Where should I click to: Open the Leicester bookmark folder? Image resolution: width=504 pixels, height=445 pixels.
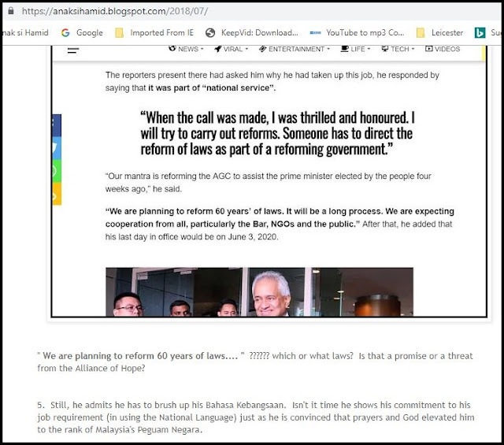pyautogui.click(x=439, y=33)
